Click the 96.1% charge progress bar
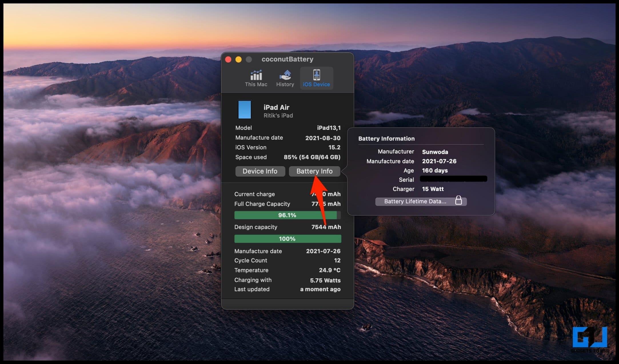Viewport: 619px width, 364px height. click(287, 215)
